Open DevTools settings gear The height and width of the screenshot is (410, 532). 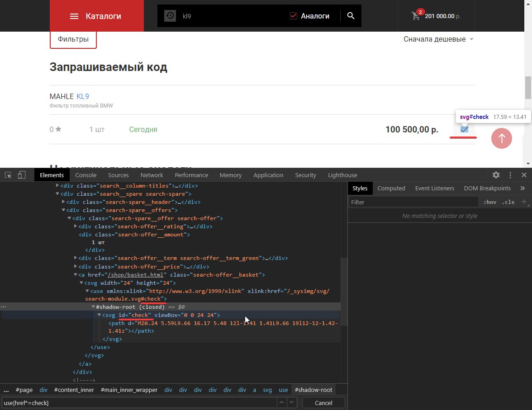(x=496, y=175)
